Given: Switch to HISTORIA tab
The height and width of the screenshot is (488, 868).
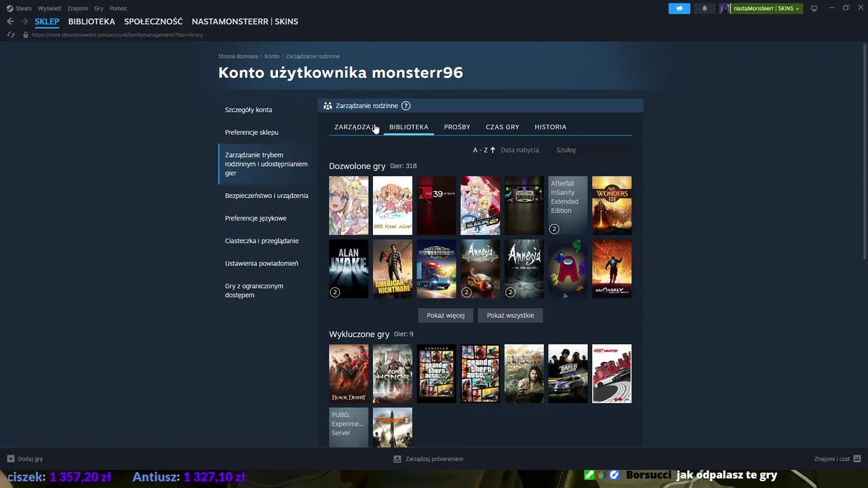Looking at the screenshot, I should pos(551,127).
